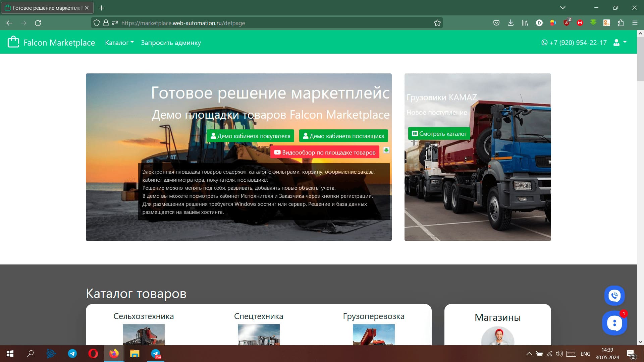644x362 pixels.
Task: Click the Falcon Marketplace shopping bag logo
Action: pos(13,42)
